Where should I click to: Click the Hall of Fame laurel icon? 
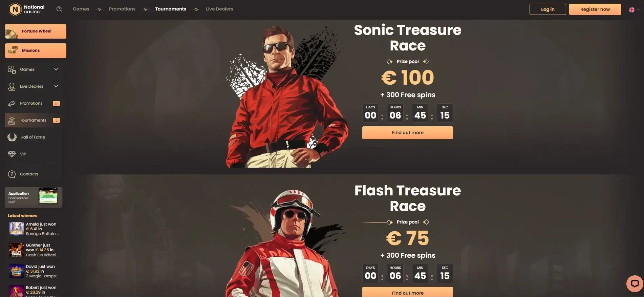(12, 137)
